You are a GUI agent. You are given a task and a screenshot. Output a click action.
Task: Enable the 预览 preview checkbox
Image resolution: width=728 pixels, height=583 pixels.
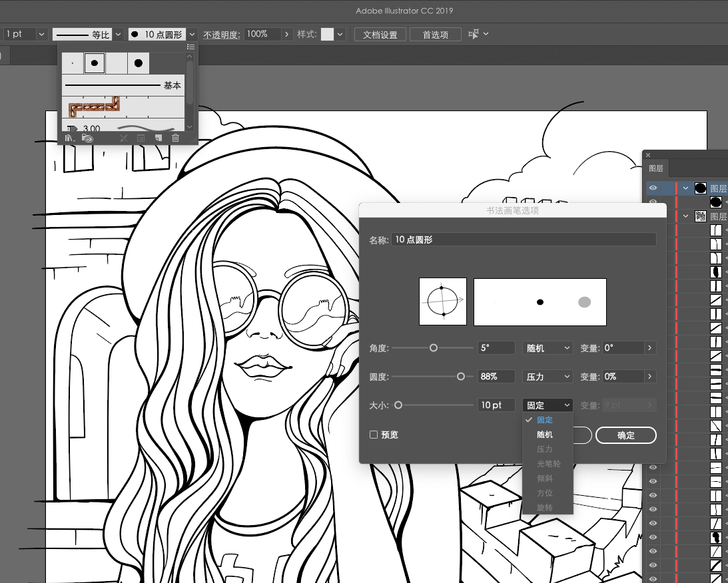tap(374, 435)
